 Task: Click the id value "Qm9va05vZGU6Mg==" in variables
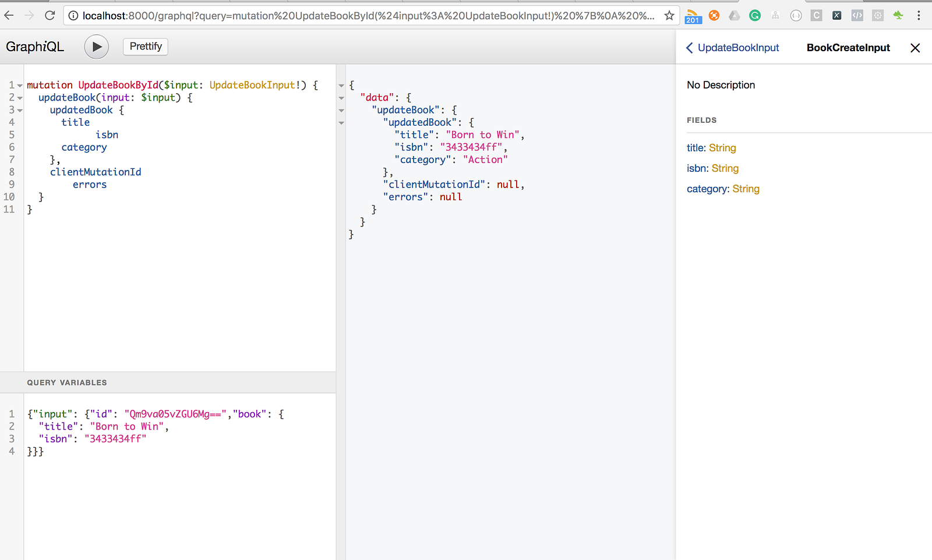175,414
